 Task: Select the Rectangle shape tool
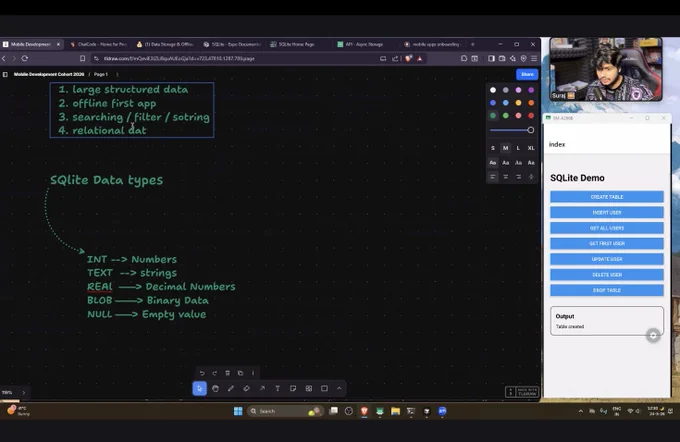coord(324,389)
